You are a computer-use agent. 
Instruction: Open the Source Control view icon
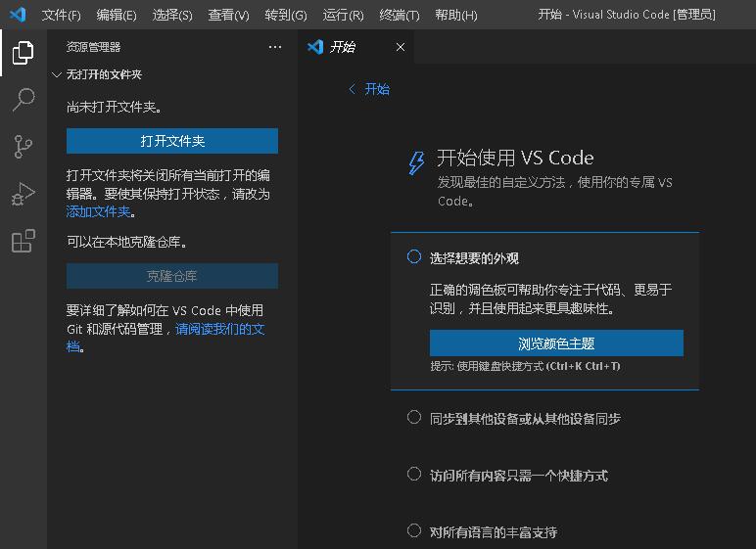(23, 147)
